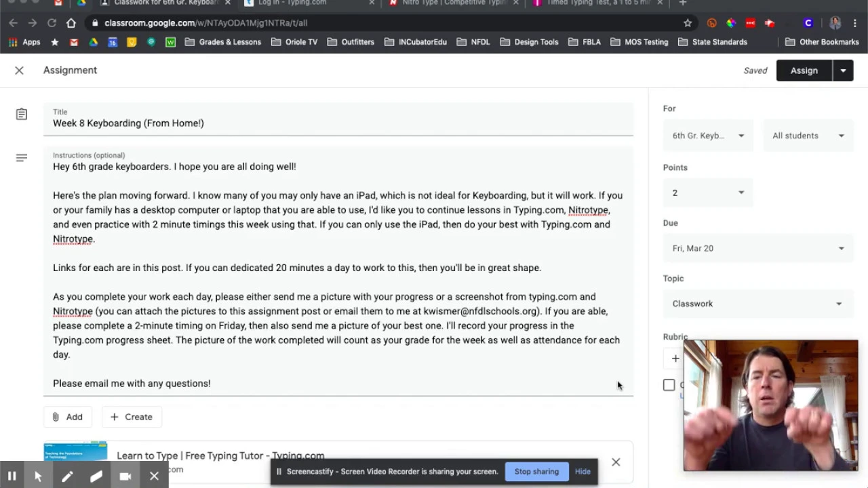
Task: Open a new browser tab with plus
Action: pyautogui.click(x=683, y=3)
